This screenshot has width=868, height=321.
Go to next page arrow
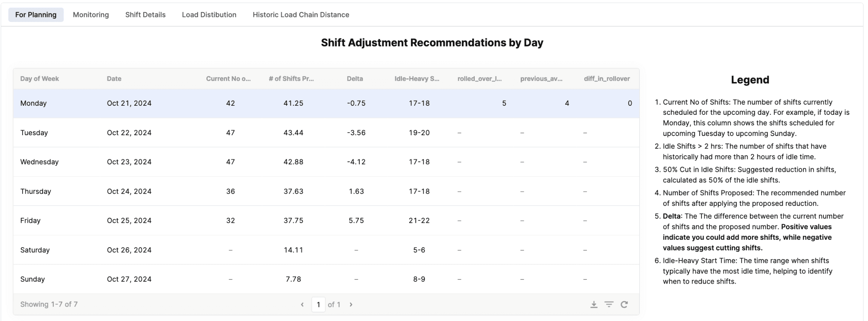351,304
